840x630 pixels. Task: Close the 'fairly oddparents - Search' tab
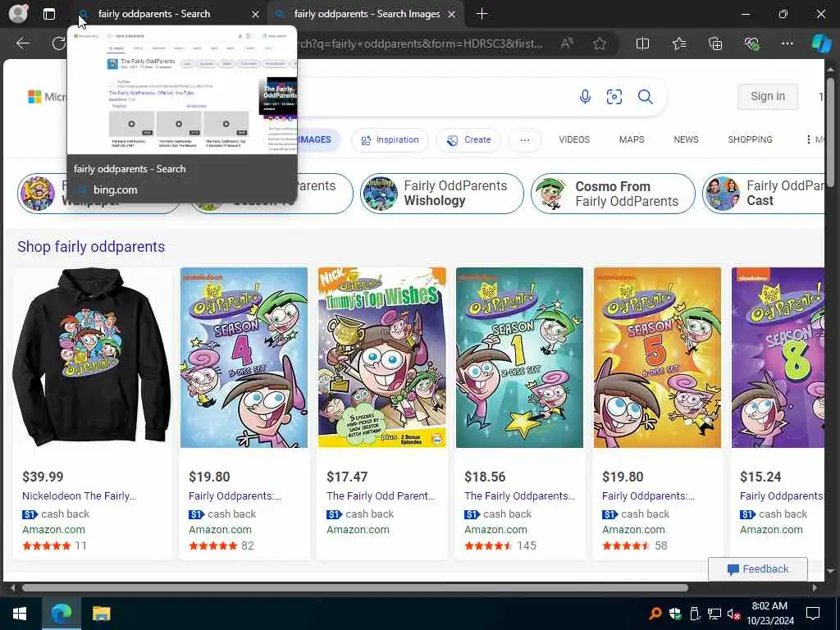click(256, 15)
